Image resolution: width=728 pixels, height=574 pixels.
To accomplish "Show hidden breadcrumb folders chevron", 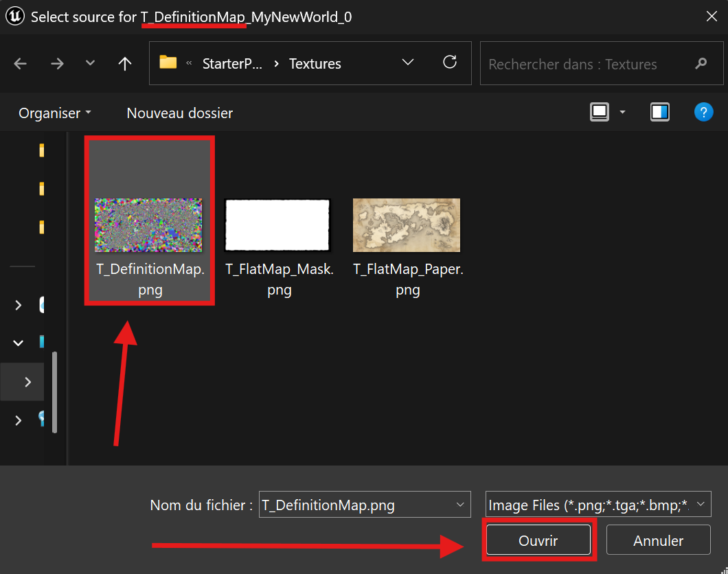I will click(189, 63).
